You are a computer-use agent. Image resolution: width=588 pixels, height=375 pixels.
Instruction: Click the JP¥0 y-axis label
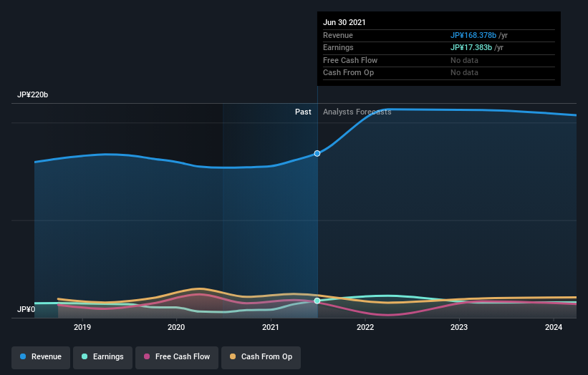26,309
